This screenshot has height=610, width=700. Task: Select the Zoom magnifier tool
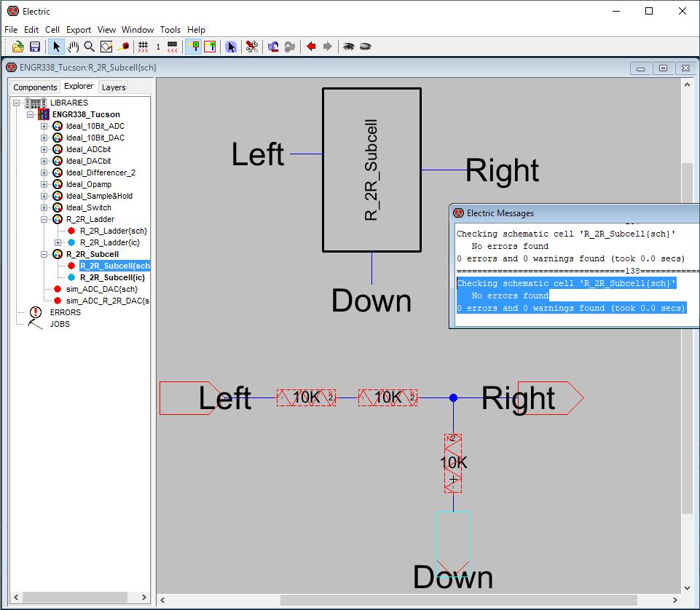89,47
